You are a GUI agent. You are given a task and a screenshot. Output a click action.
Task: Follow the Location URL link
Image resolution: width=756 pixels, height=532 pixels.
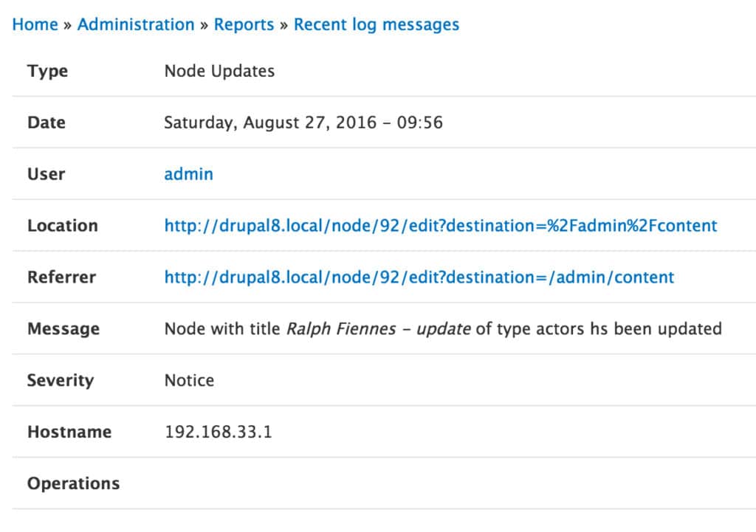440,226
